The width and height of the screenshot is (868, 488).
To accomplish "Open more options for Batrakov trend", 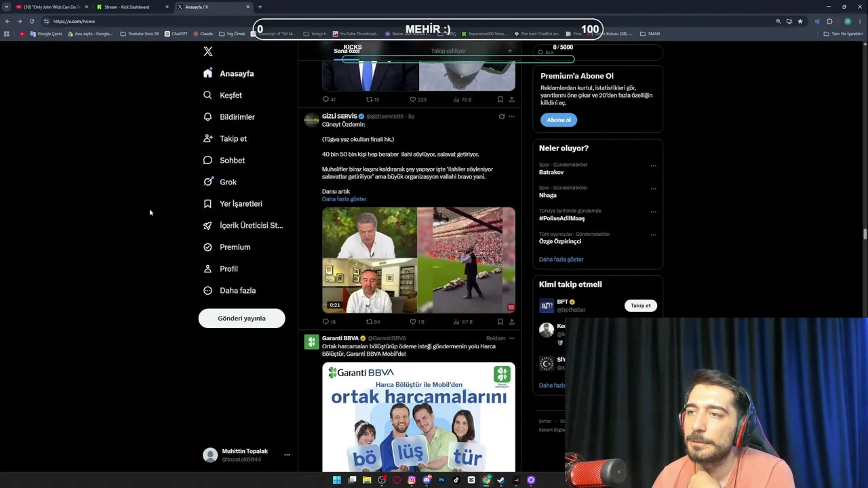I will tap(653, 166).
